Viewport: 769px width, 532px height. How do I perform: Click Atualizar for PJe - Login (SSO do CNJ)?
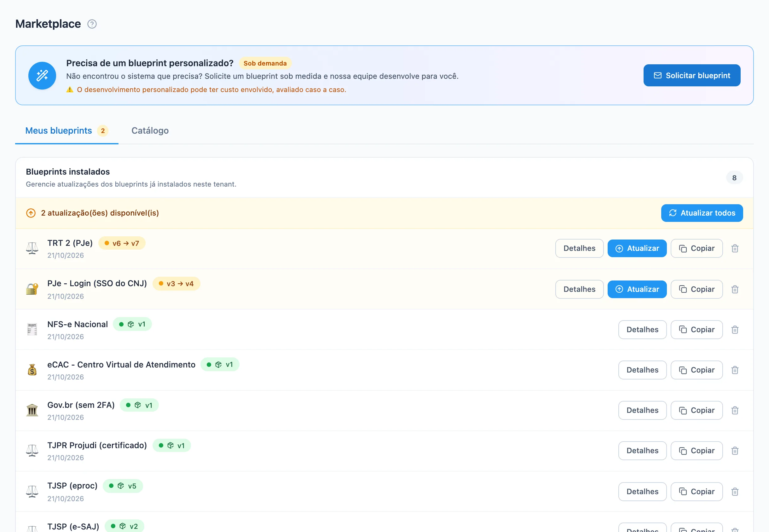point(637,289)
